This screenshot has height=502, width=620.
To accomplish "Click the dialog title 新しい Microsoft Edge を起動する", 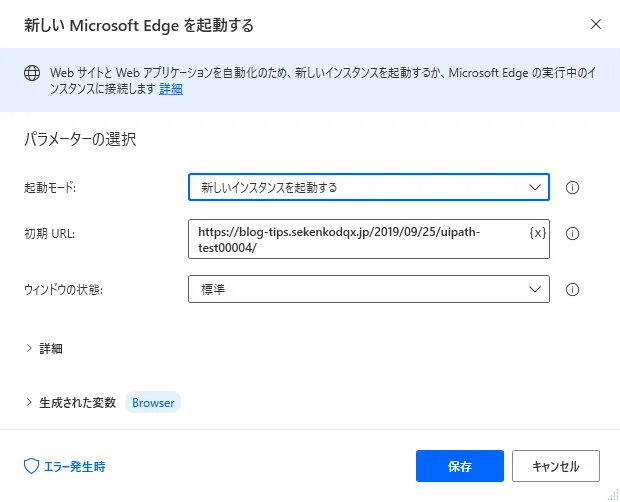I will point(138,24).
